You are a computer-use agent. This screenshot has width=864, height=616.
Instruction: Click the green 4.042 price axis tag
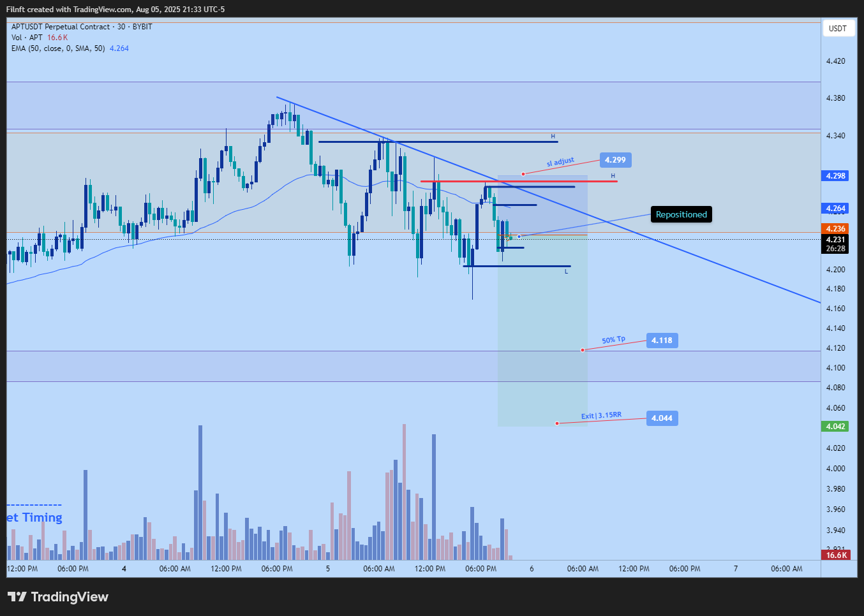835,427
